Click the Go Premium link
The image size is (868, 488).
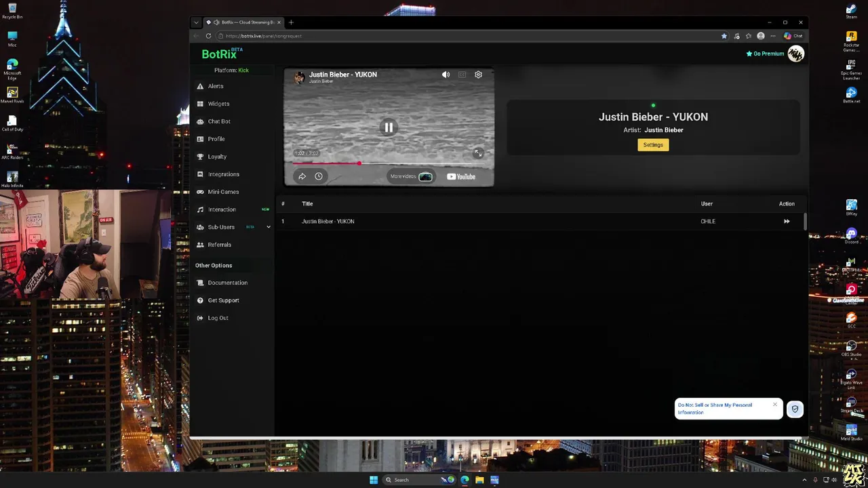(x=765, y=54)
